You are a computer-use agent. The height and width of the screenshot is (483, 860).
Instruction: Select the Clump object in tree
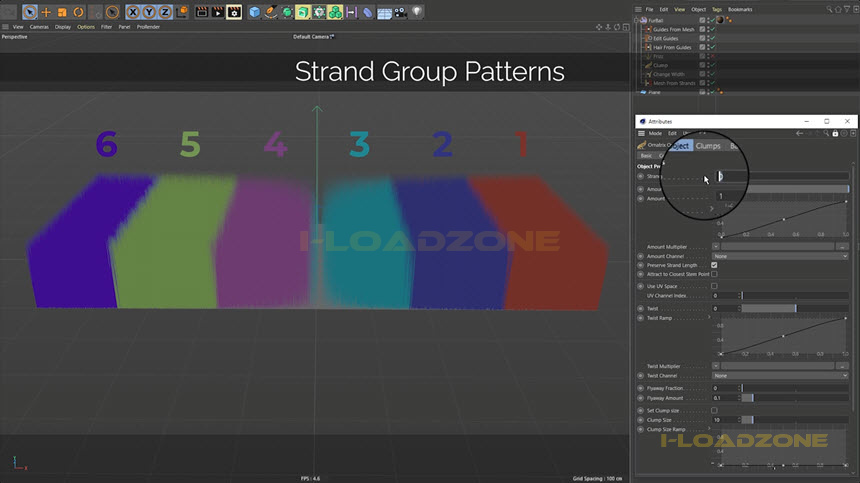click(x=660, y=65)
